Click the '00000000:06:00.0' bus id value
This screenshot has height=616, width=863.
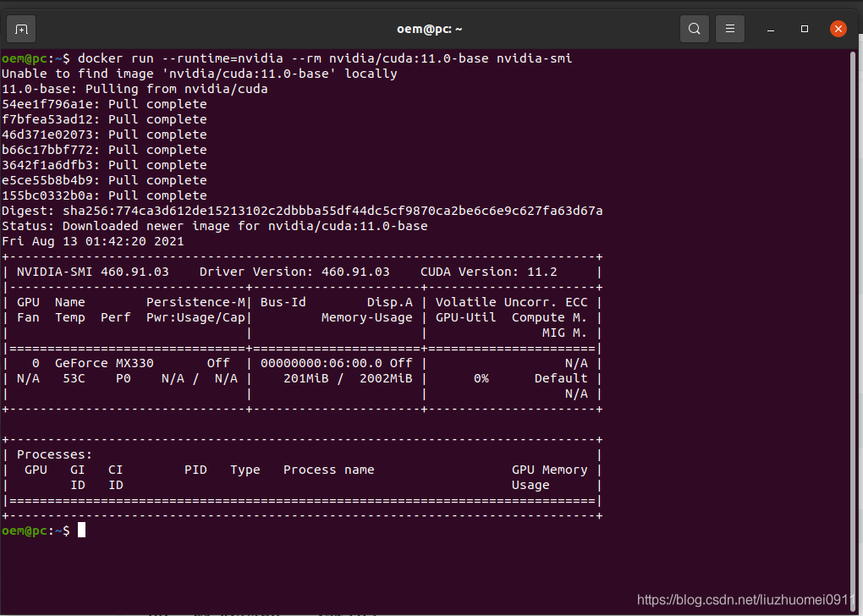pyautogui.click(x=322, y=363)
